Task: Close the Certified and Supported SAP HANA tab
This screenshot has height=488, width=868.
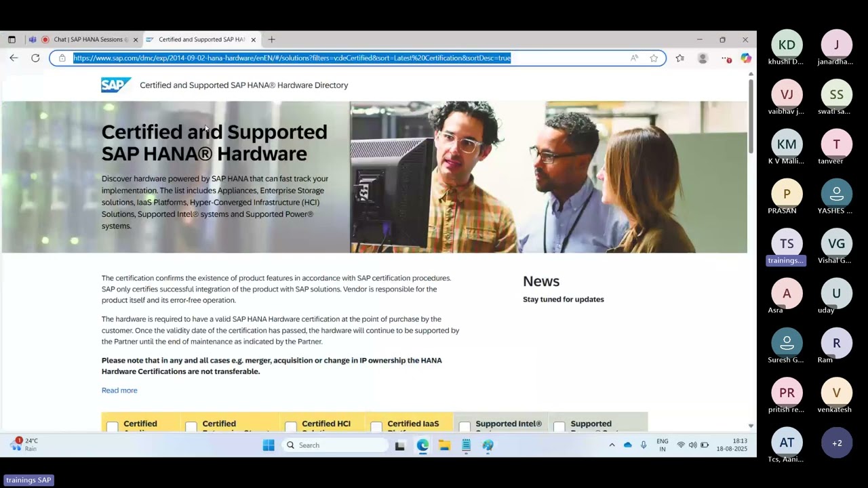Action: (254, 39)
